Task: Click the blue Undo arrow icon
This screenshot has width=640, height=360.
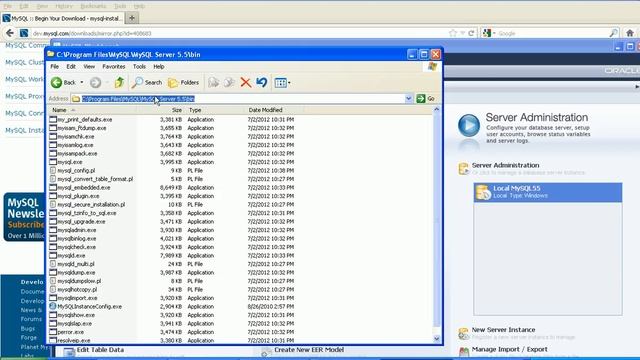Action: tap(262, 82)
